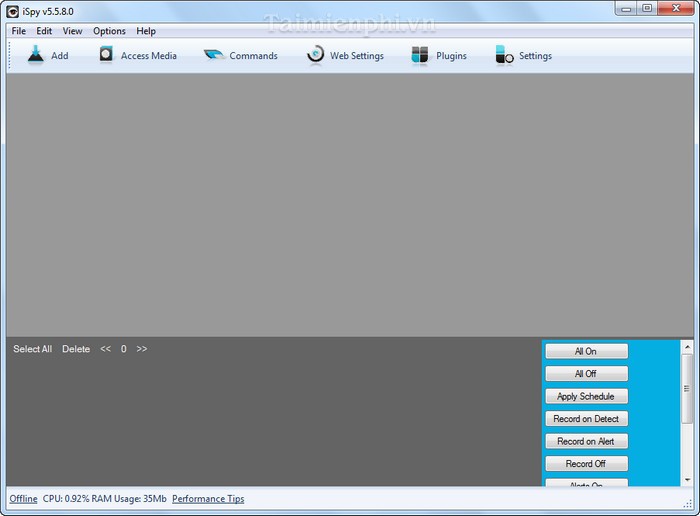
Task: Click the Plugins toolbar icon
Action: pyautogui.click(x=420, y=55)
